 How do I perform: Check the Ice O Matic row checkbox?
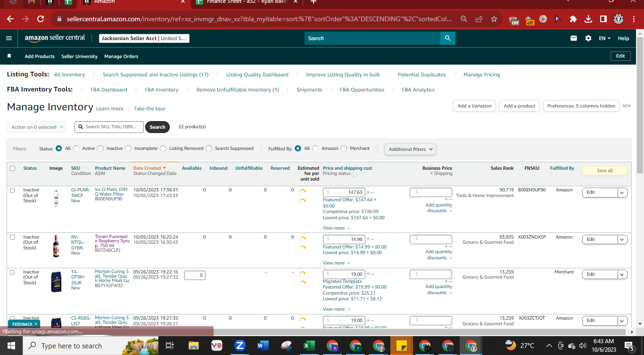tap(12, 190)
